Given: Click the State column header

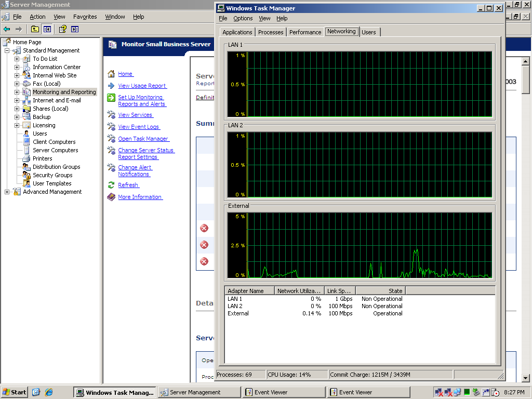Looking at the screenshot, I should (x=380, y=291).
